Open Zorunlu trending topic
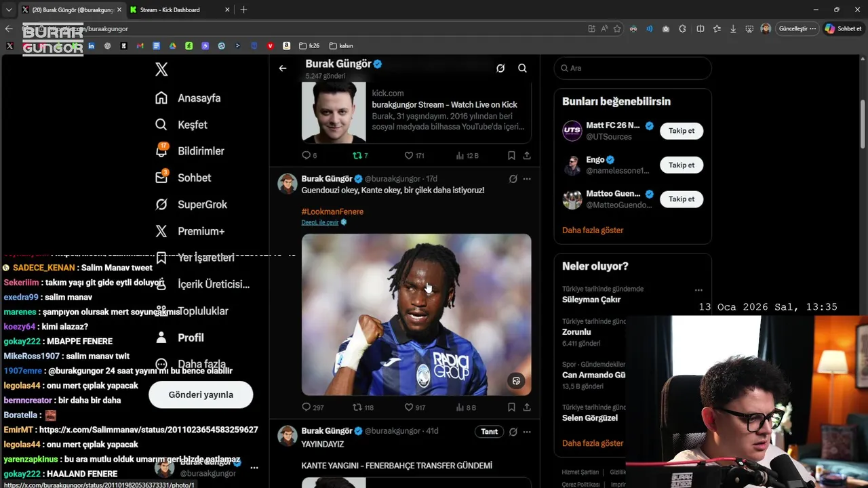The height and width of the screenshot is (488, 868). [576, 332]
